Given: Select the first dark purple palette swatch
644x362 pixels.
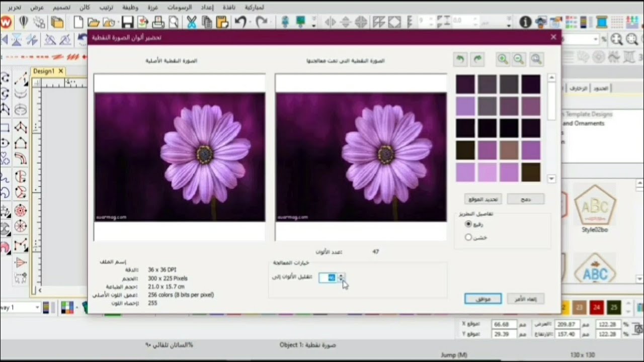Looking at the screenshot, I should coord(465,84).
